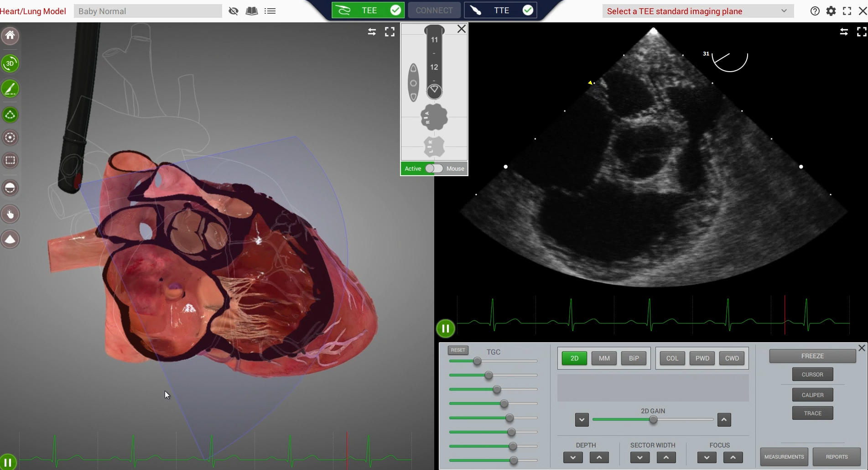Decrease SECTOR WIDTH with down chevron

640,457
